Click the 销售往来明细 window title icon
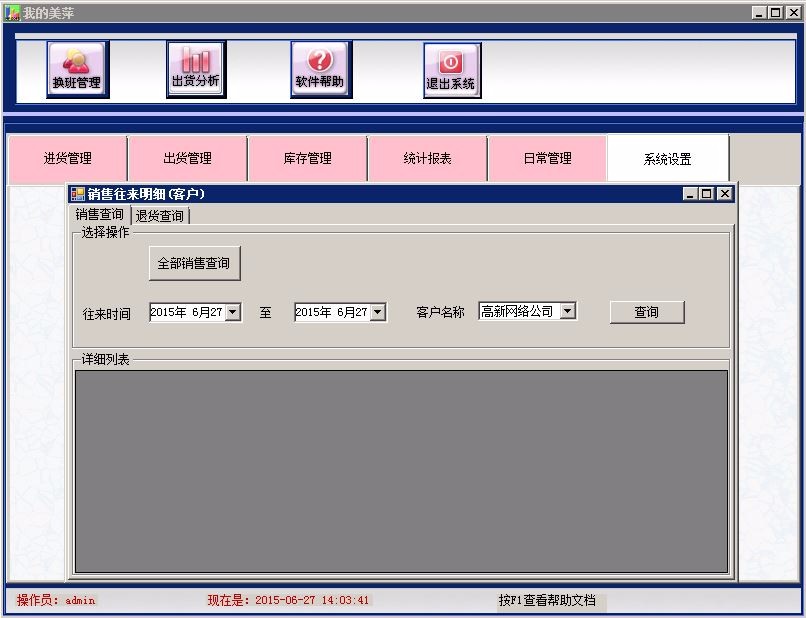Viewport: 806px width, 618px height. tap(78, 194)
